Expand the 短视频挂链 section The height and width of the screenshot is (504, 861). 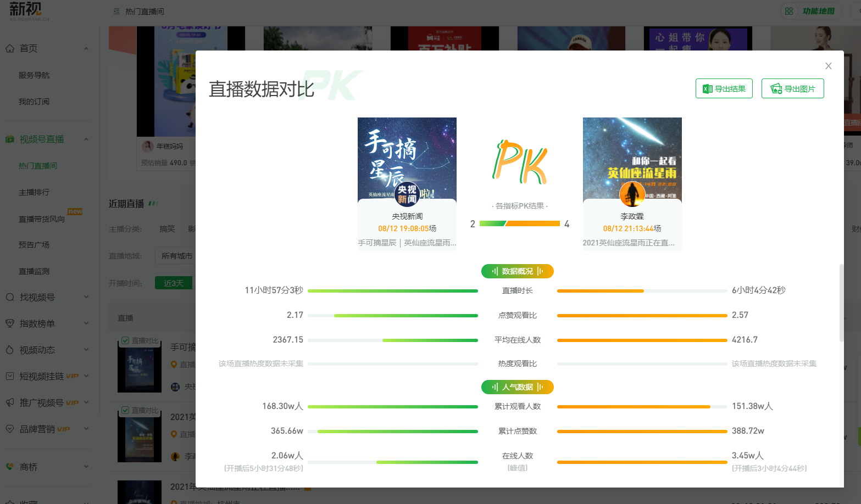point(86,376)
